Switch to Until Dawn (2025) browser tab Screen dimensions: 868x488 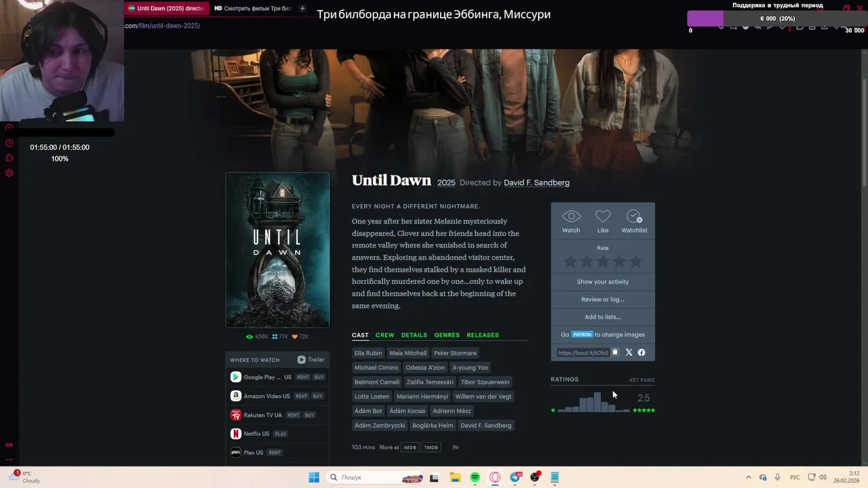[x=166, y=8]
